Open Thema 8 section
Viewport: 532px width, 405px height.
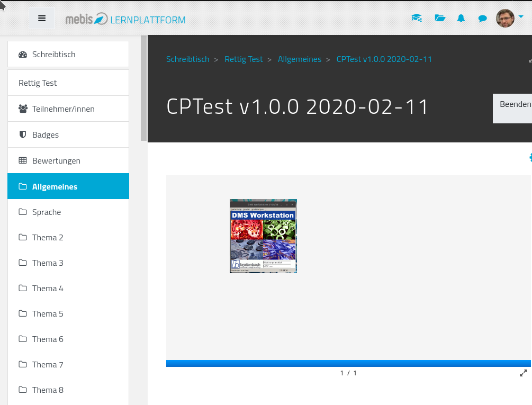point(68,390)
